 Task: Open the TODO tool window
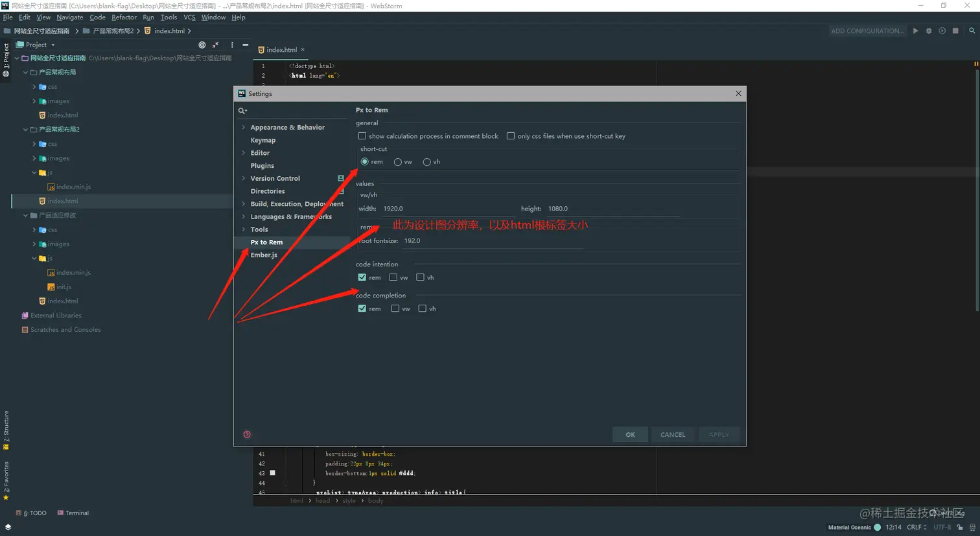click(x=31, y=513)
